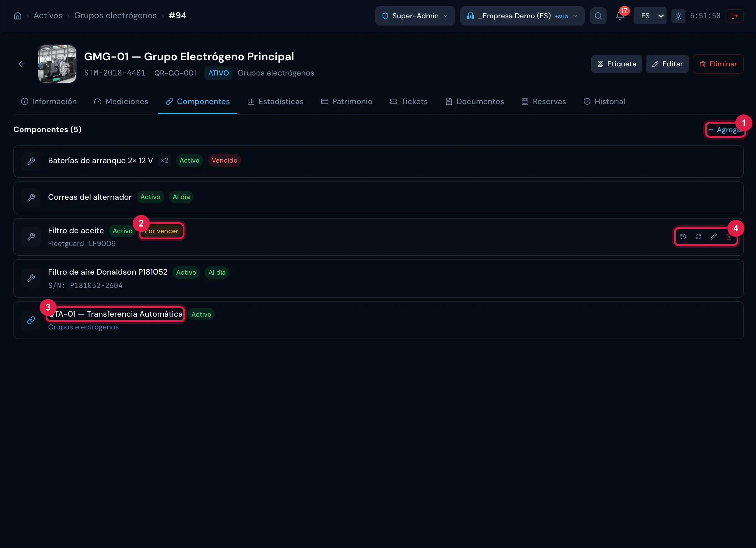Image resolution: width=756 pixels, height=548 pixels.
Task: Open QTA-01 — Transferencia Automática link
Action: click(115, 314)
